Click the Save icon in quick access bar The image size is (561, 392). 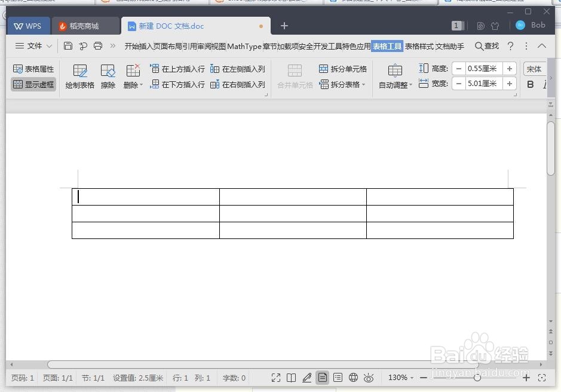pos(68,46)
